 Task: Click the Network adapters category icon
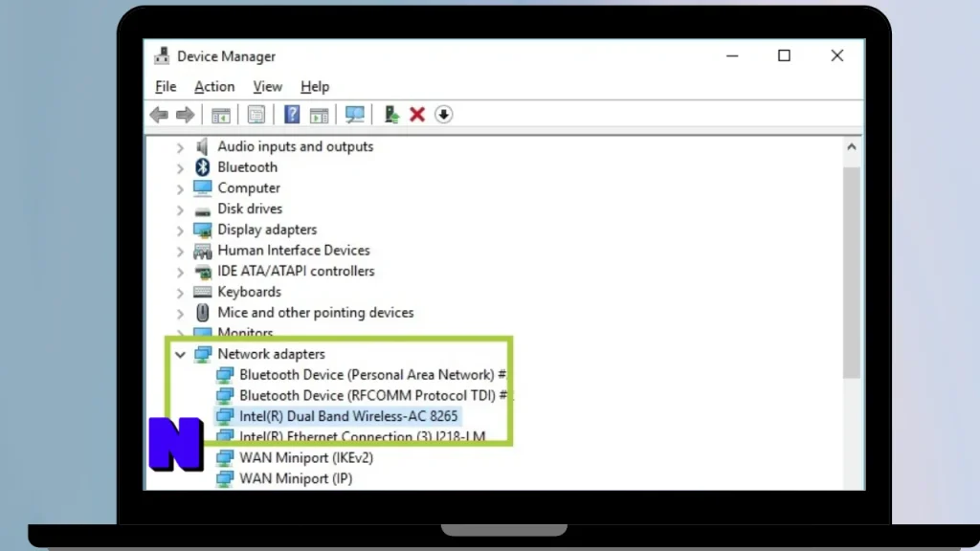202,354
